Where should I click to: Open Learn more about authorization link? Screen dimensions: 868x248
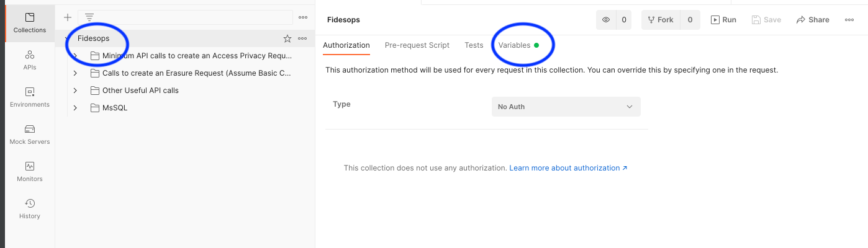[x=568, y=168]
